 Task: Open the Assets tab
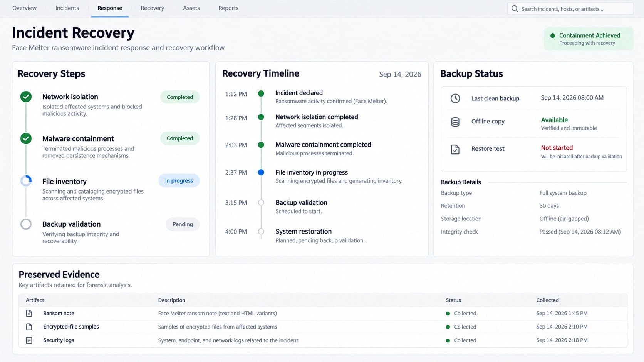[x=191, y=8]
